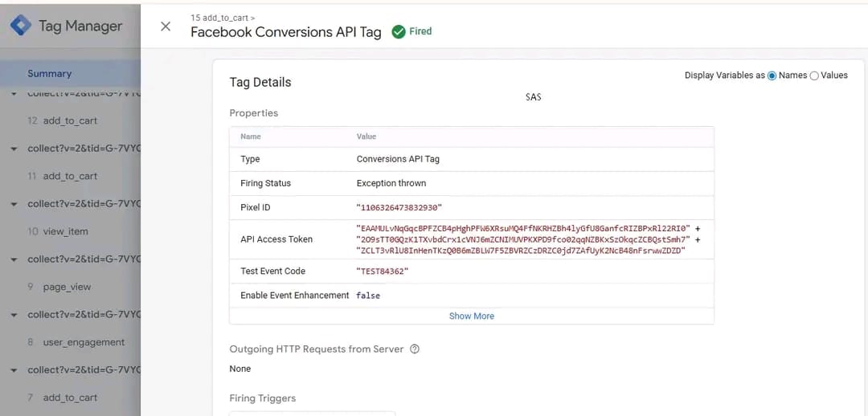Collapse the collect group above 11 add_to_cart
868x416 pixels.
(x=14, y=149)
